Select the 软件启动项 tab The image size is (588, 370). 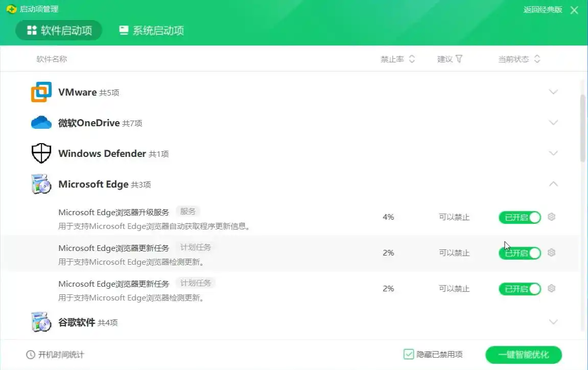[58, 30]
